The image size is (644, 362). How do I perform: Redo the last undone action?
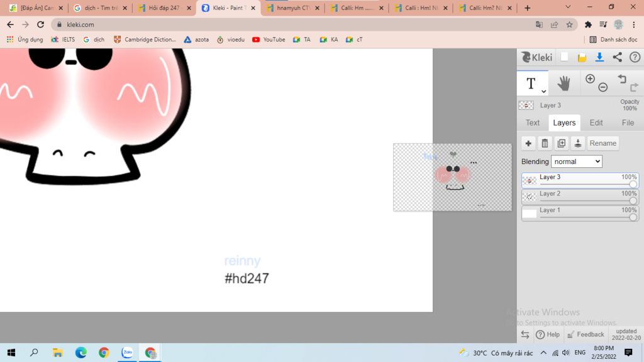[x=634, y=87]
